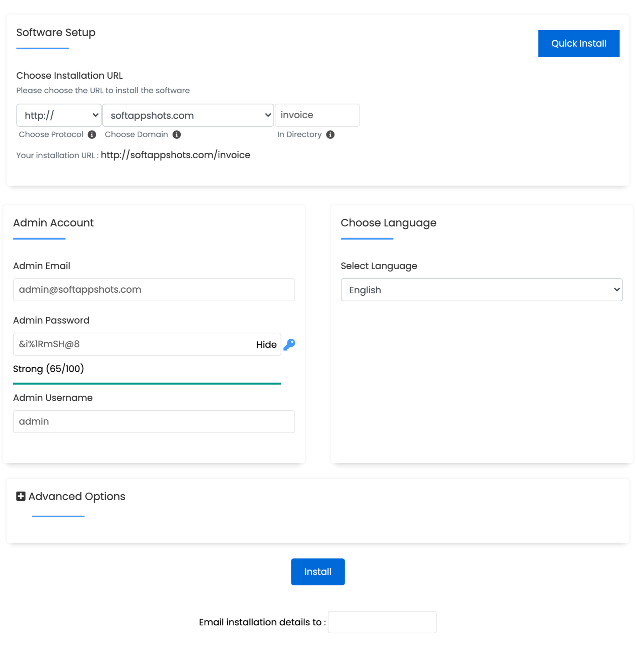The image size is (636, 672).
Task: Open the domain dropdown showing softappshots.com
Action: pyautogui.click(x=188, y=115)
